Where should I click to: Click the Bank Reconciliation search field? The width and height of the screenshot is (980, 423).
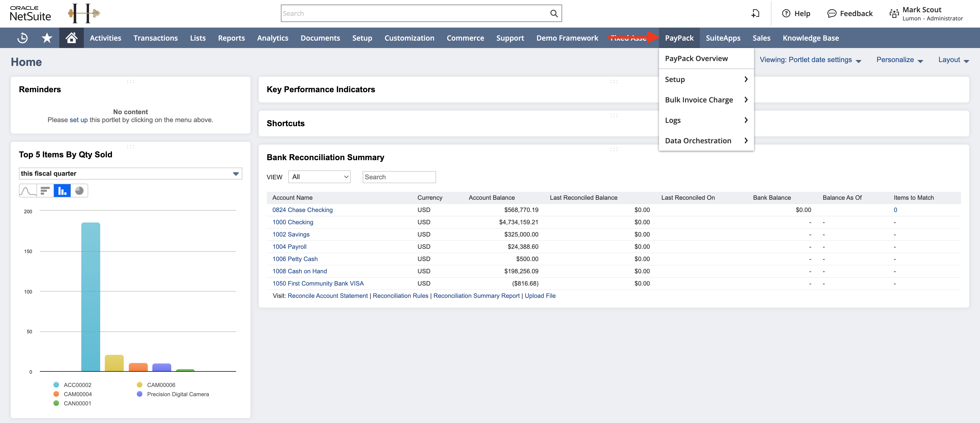coord(399,177)
